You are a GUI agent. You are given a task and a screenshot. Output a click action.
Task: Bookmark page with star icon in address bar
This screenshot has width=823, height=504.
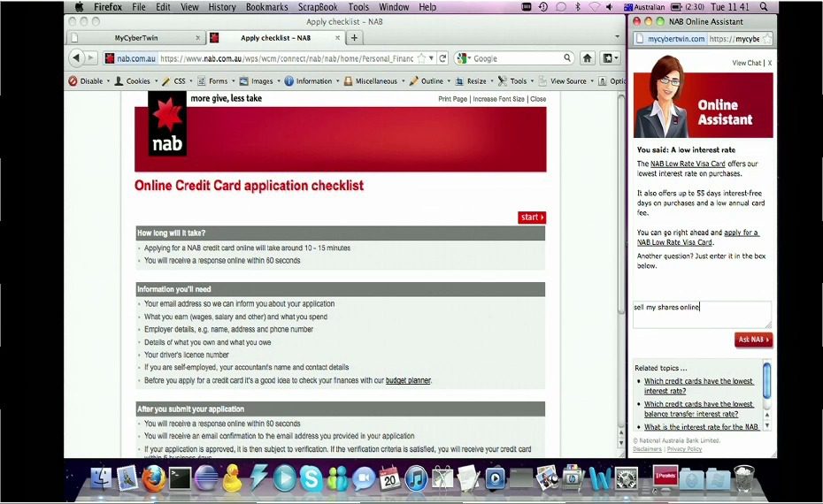[421, 58]
